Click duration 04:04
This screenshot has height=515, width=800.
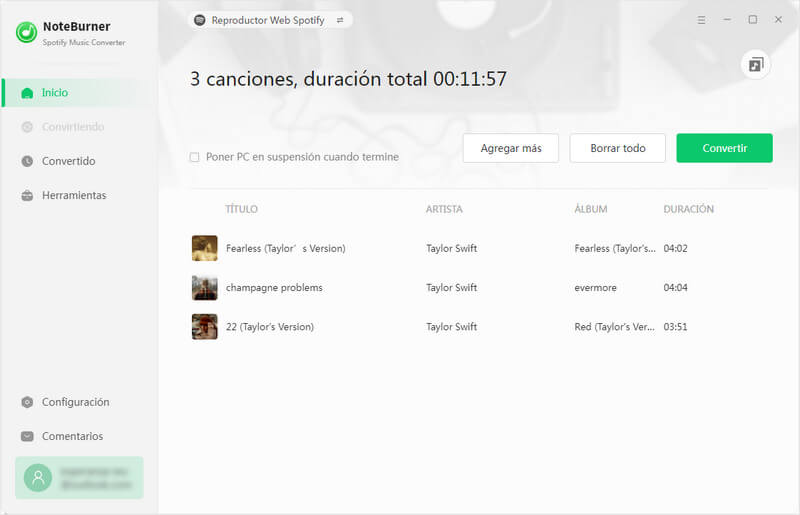(x=676, y=288)
